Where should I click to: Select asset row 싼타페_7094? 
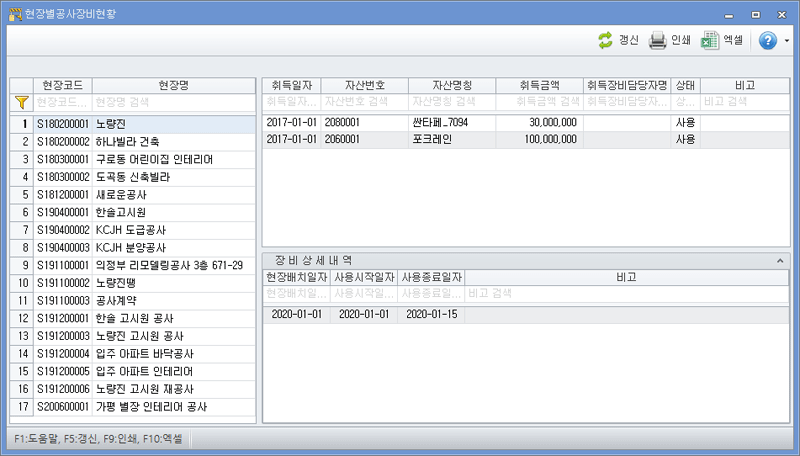pos(526,122)
